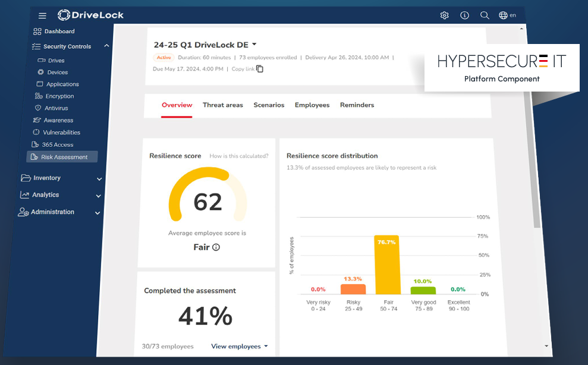
Task: Change language via globe icon
Action: coord(503,15)
